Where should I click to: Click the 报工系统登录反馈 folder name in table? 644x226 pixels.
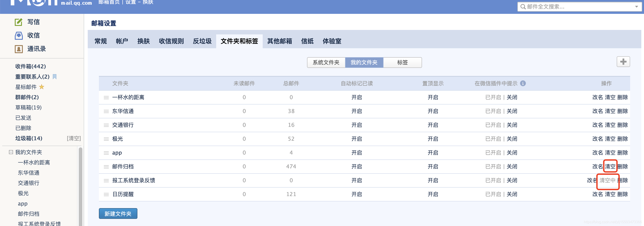(134, 180)
